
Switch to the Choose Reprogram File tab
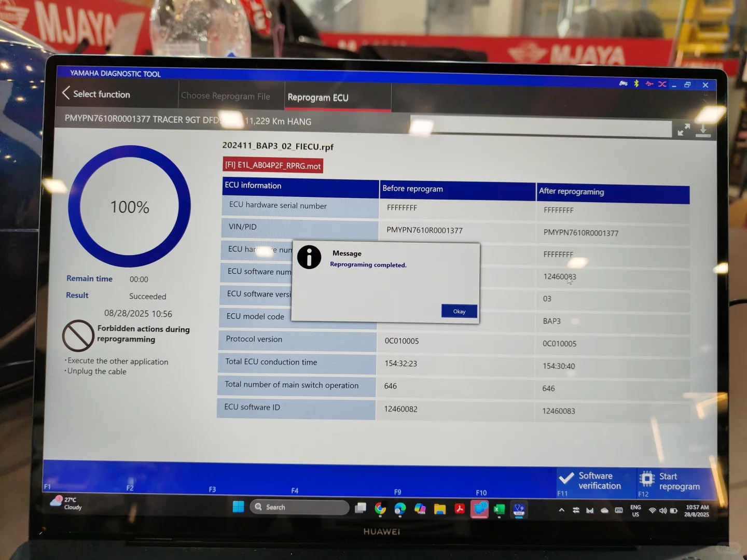tap(226, 96)
